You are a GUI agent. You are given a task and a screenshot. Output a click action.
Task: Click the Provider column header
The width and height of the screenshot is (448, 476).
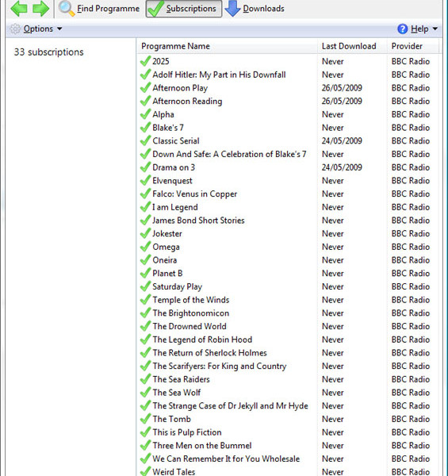tap(413, 46)
